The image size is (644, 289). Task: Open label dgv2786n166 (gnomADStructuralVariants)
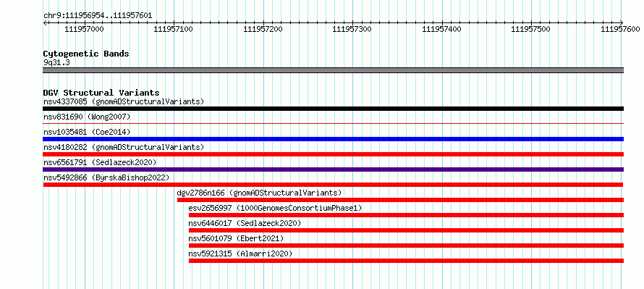tap(259, 193)
